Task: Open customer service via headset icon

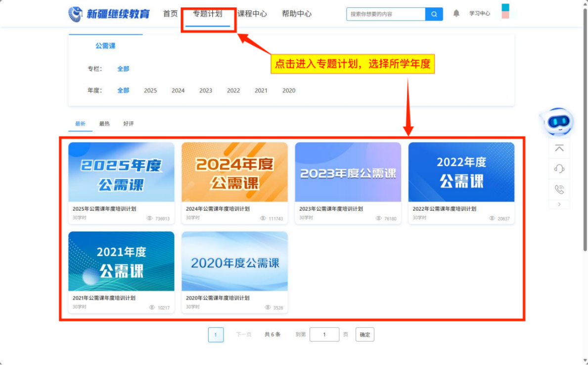Action: [559, 168]
